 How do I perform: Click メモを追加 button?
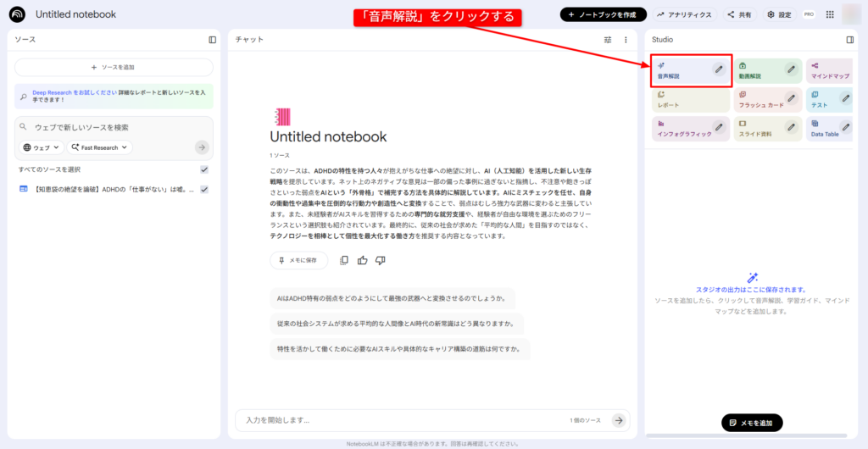click(752, 423)
